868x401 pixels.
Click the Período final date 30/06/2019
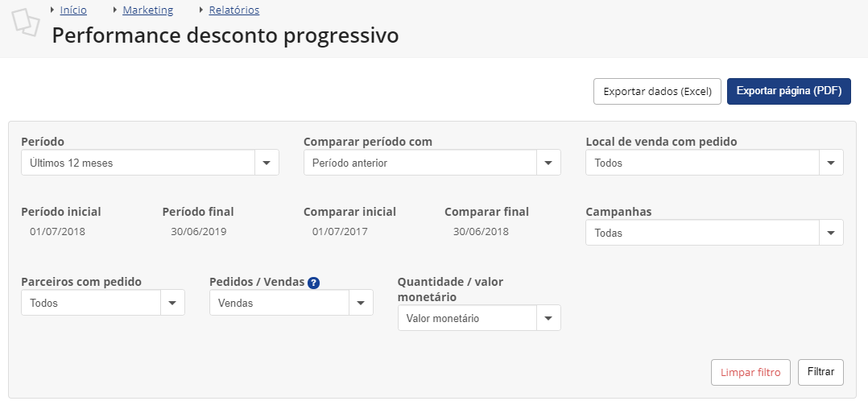pyautogui.click(x=199, y=232)
